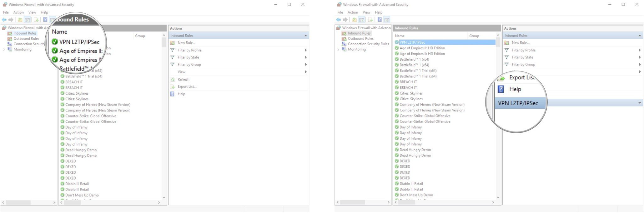Click rule list scroll-up arrow in right window
Viewport: 644px width, 213px height.
pyautogui.click(x=498, y=35)
